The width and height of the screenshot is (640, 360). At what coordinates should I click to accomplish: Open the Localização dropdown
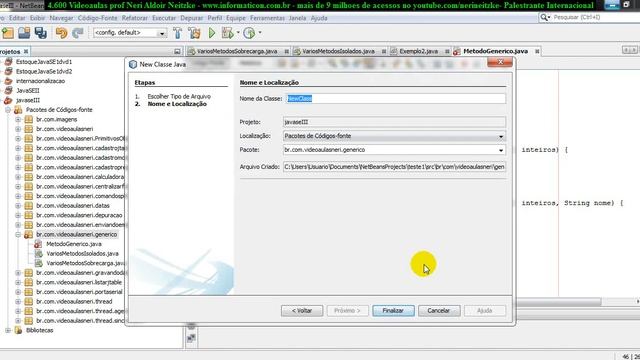tap(501, 136)
